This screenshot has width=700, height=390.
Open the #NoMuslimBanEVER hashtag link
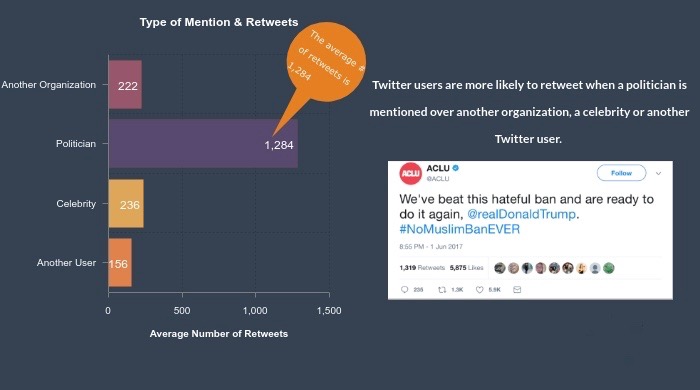(460, 229)
